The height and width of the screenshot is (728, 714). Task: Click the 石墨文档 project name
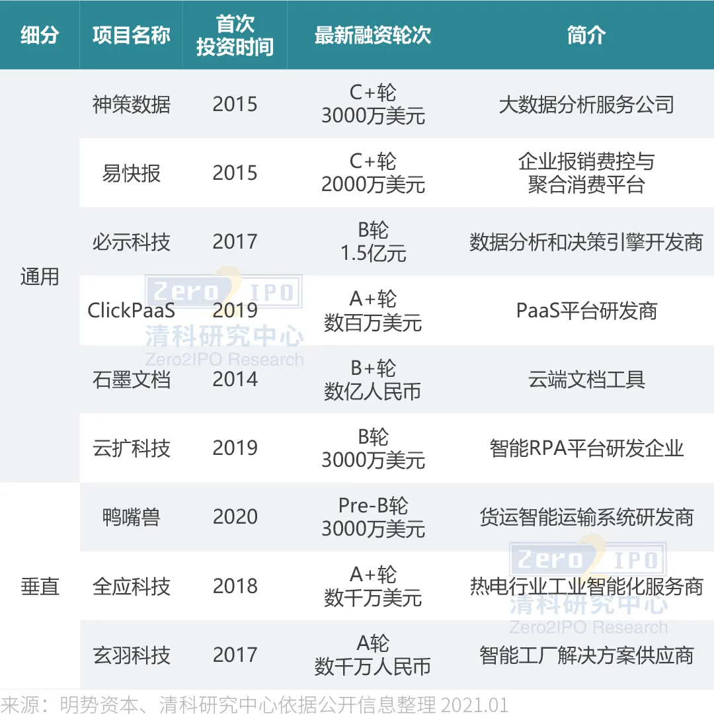131,380
